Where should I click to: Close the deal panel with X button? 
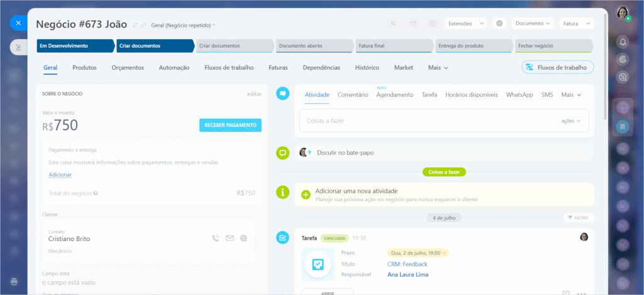[x=18, y=23]
